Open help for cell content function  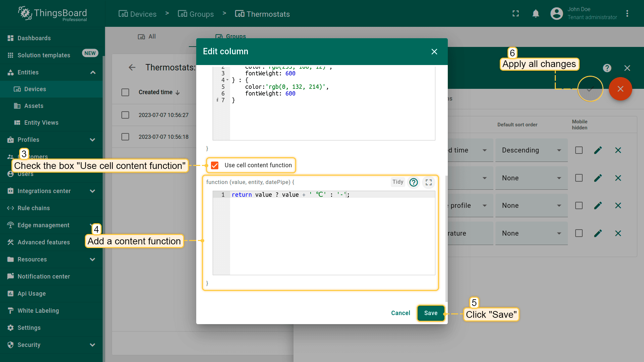coord(414,182)
